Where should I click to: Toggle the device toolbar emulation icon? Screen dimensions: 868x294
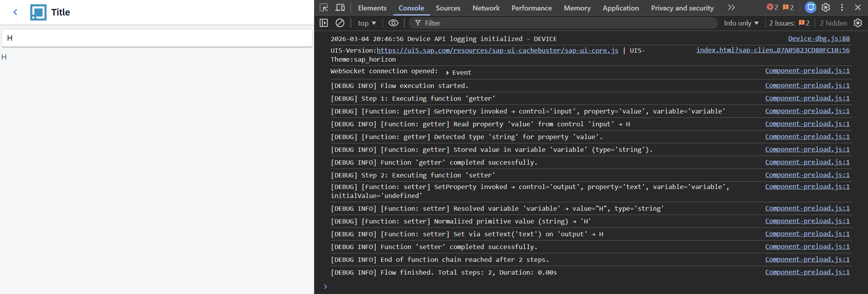click(340, 8)
